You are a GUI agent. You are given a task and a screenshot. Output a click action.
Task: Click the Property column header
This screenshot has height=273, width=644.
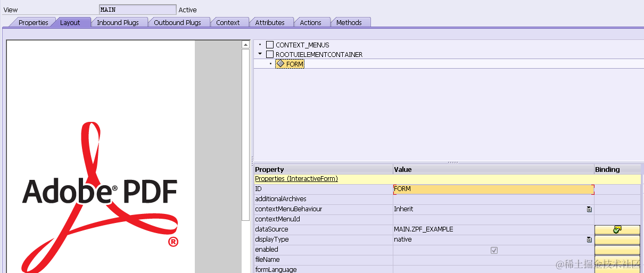(x=323, y=169)
